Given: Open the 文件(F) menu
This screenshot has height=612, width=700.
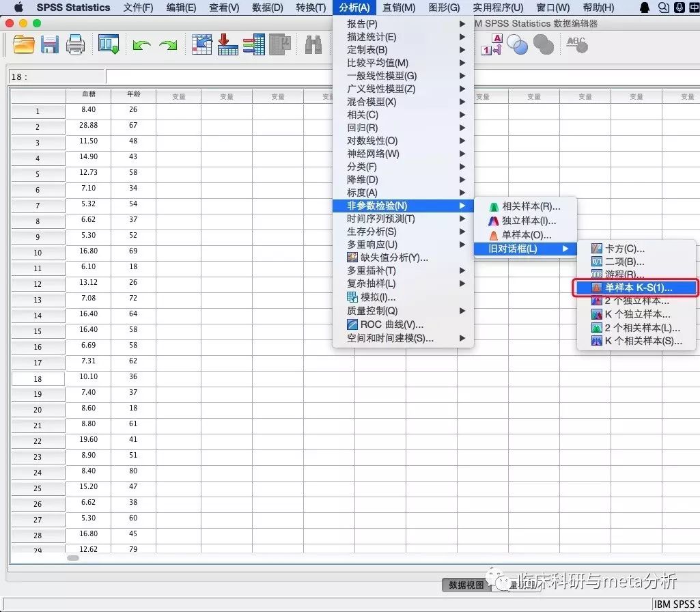Looking at the screenshot, I should 138,8.
